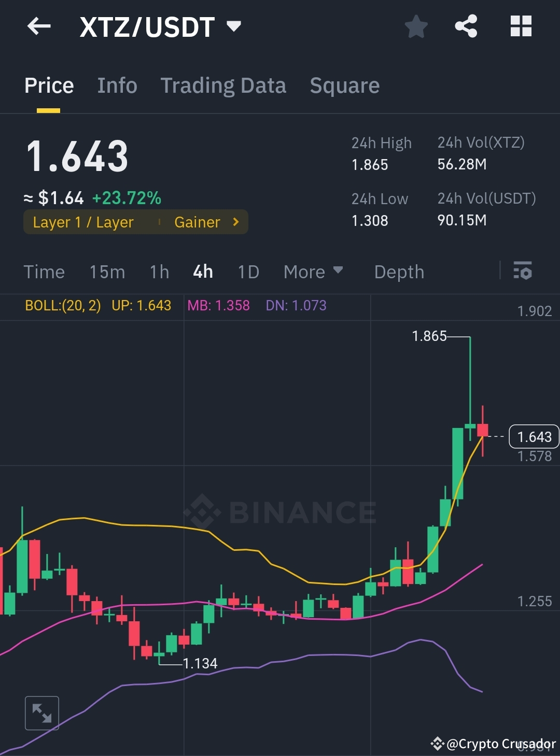Switch to the 1D timeframe
This screenshot has width=560, height=756.
(247, 271)
